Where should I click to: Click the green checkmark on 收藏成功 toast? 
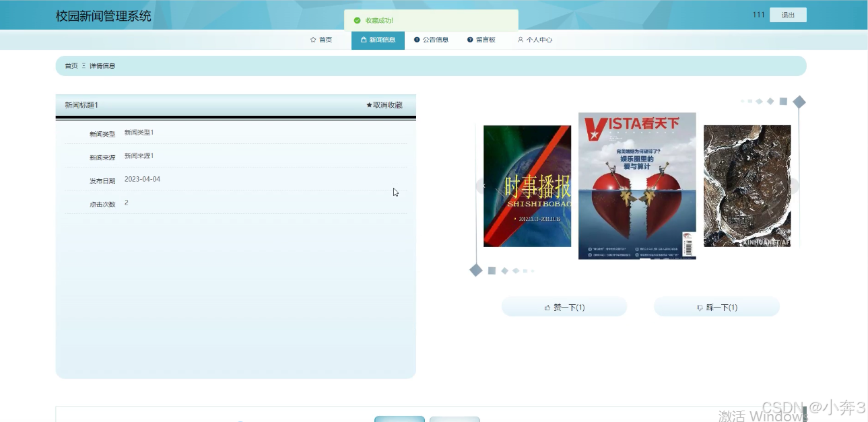pos(358,20)
